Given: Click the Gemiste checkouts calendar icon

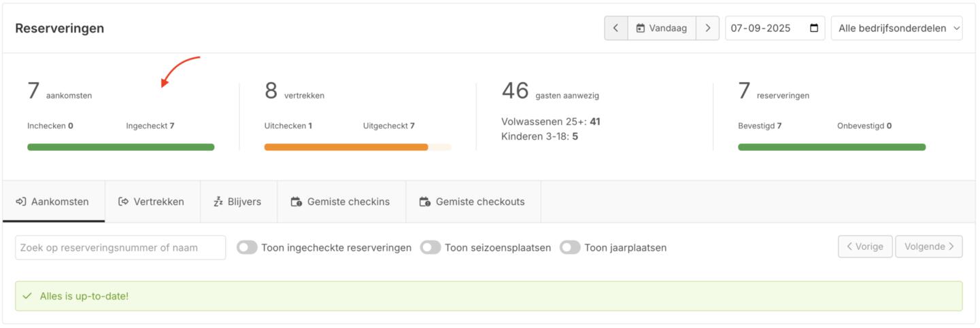Looking at the screenshot, I should coord(424,202).
